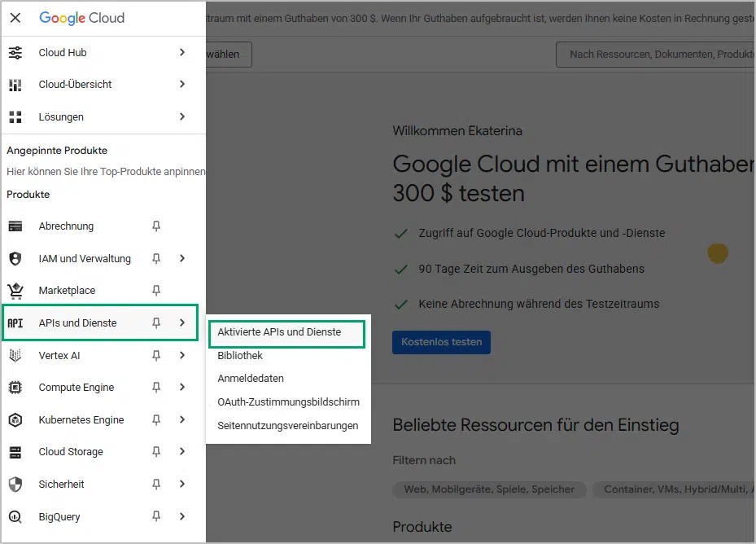Expand the Sicherheit submenu chevron
The image size is (756, 544).
coord(182,485)
